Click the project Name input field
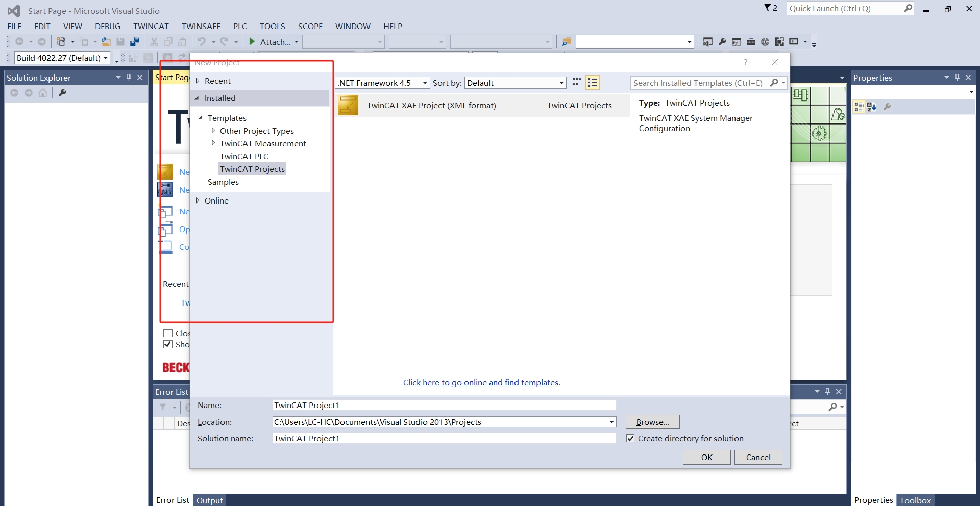This screenshot has height=506, width=980. tap(444, 405)
